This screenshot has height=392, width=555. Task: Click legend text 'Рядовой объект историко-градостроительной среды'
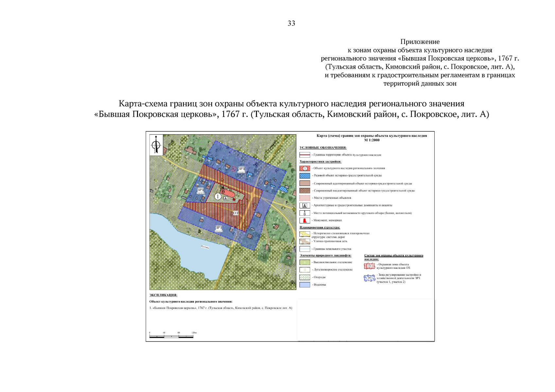[x=348, y=175]
